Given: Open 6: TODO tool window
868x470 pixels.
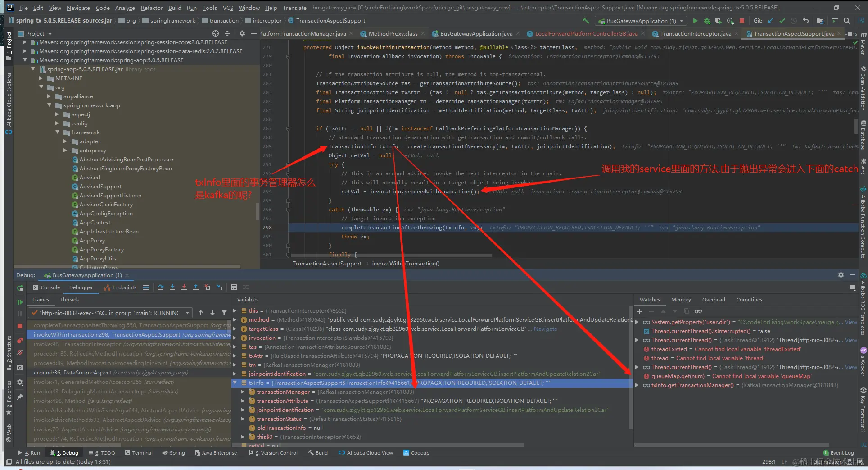Looking at the screenshot, I should [102, 453].
